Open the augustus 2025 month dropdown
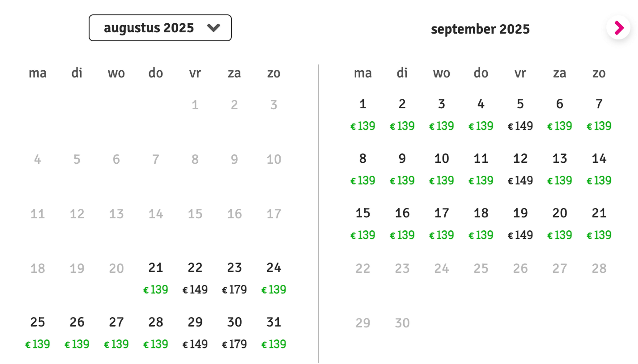 160,28
